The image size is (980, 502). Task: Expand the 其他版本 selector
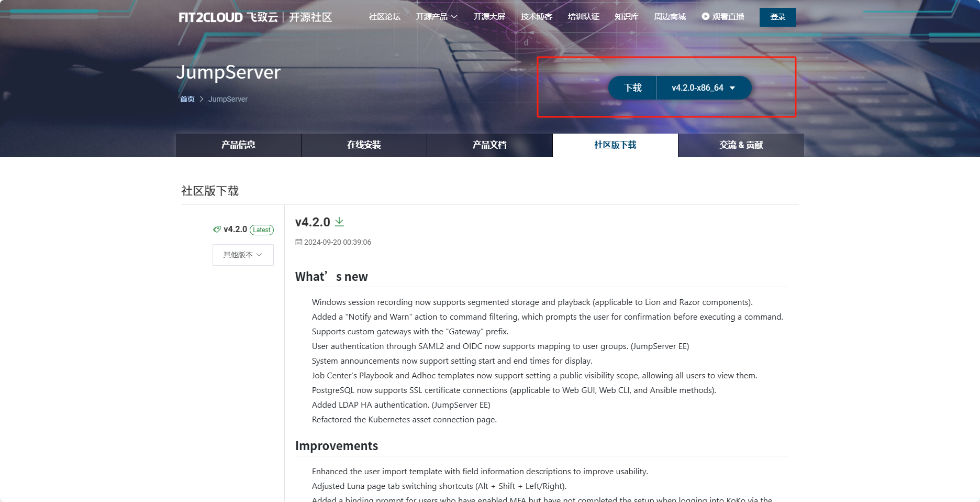tap(242, 255)
